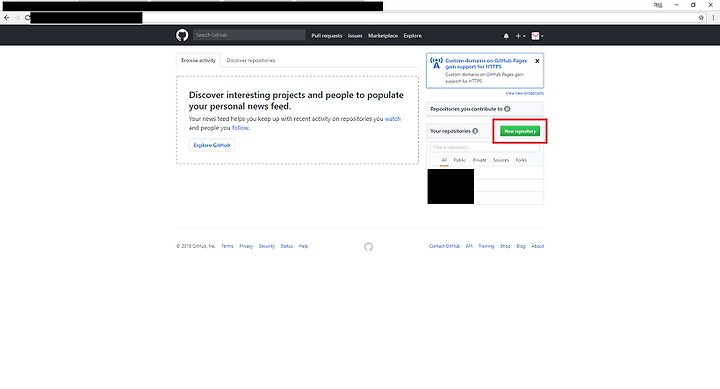Open the API footer link
Screen dimensions: 720x389
click(x=469, y=246)
